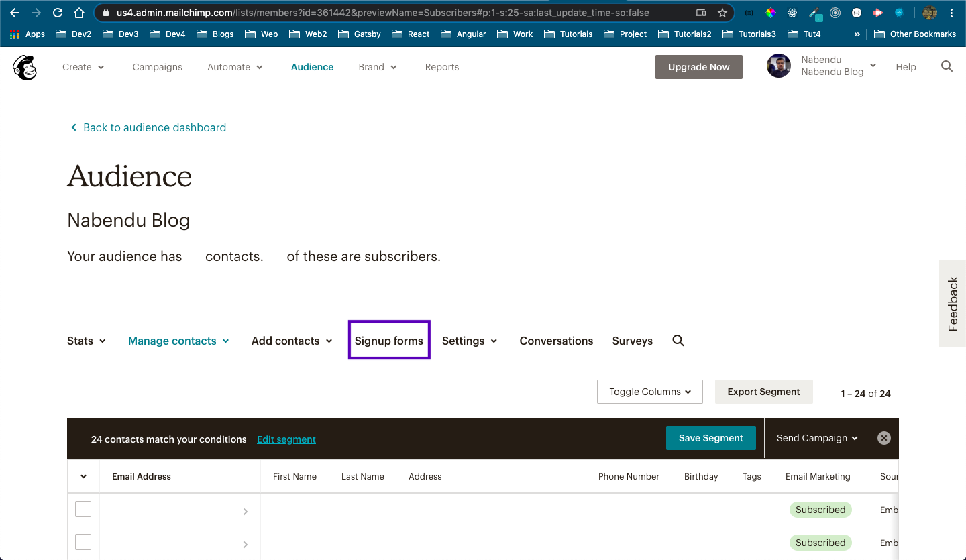Go back with the browser back arrow

coord(15,13)
